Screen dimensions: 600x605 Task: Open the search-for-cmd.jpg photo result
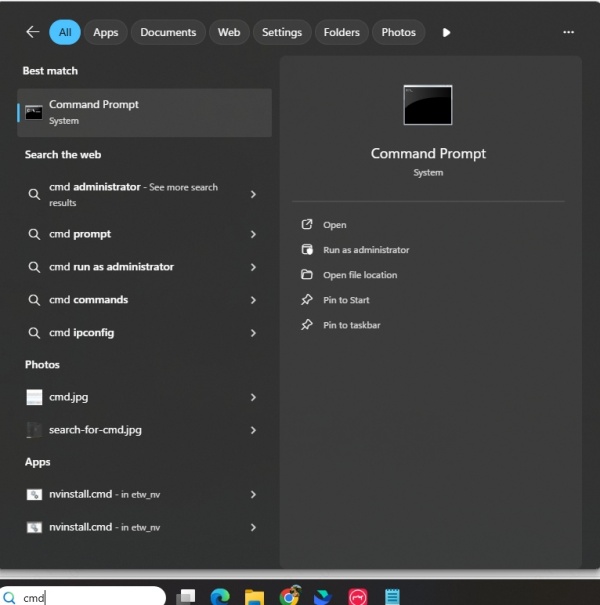[95, 430]
